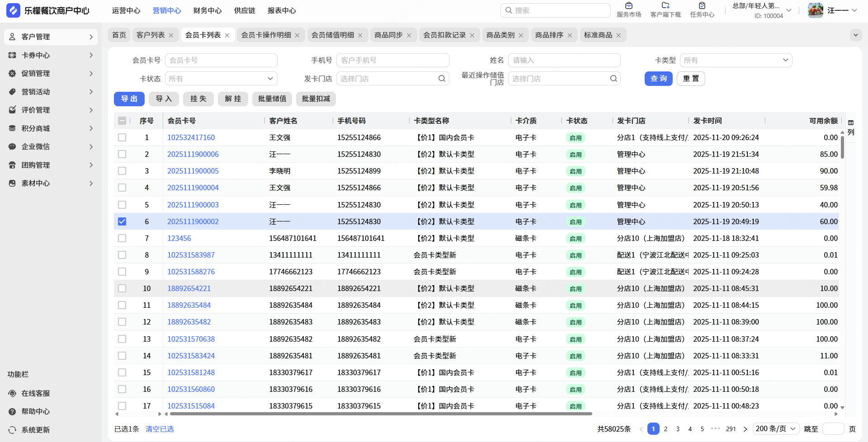Open the 服务市场 service market icon
Screen dimensions: 868x442
click(x=628, y=6)
